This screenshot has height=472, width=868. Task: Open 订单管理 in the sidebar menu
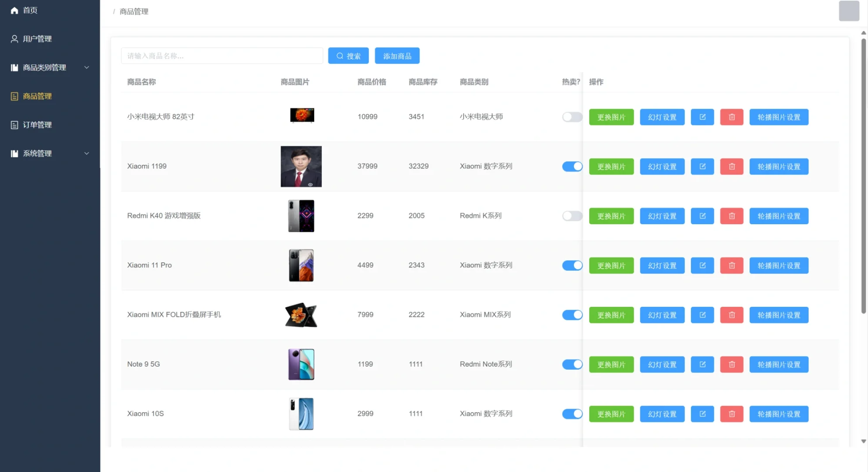[37, 125]
